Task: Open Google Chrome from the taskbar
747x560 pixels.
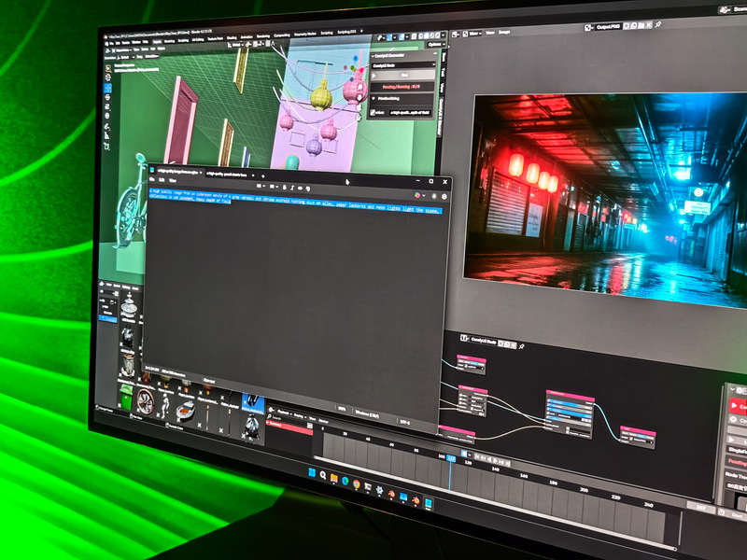Action: tap(357, 483)
